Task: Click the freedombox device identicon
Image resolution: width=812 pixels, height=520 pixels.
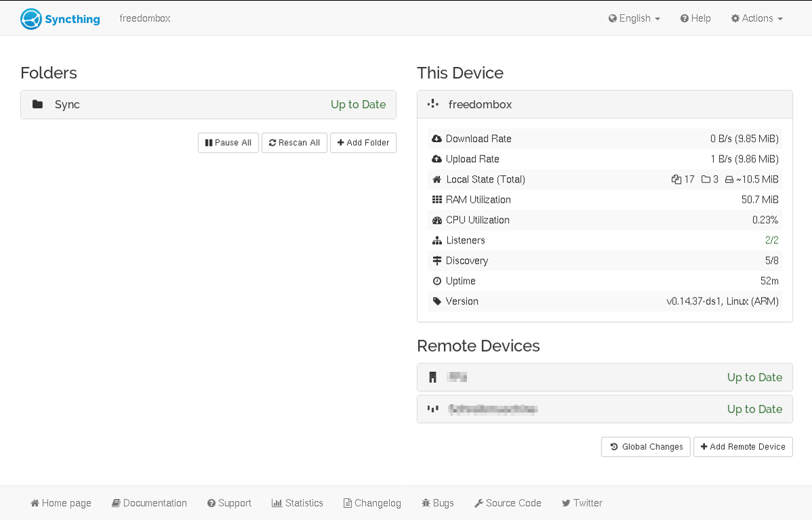Action: coord(433,104)
